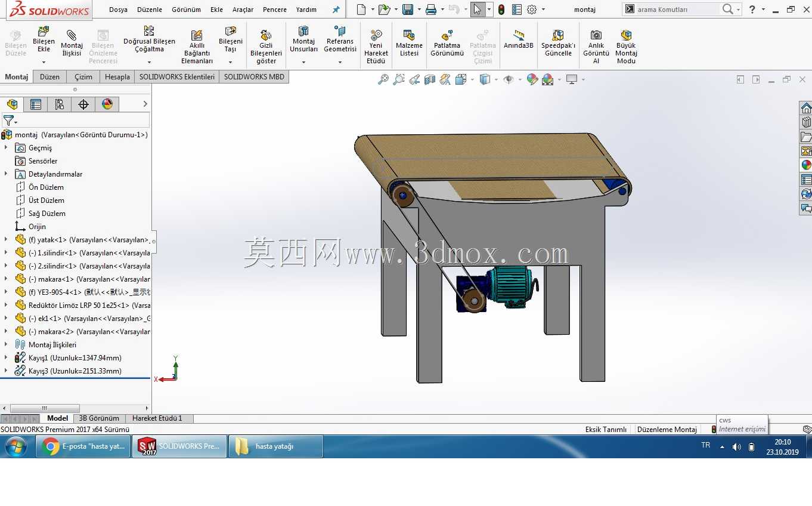Switch to the SOLIDWORKS Eklentileri tab
This screenshot has height=506, width=812.
(x=177, y=77)
